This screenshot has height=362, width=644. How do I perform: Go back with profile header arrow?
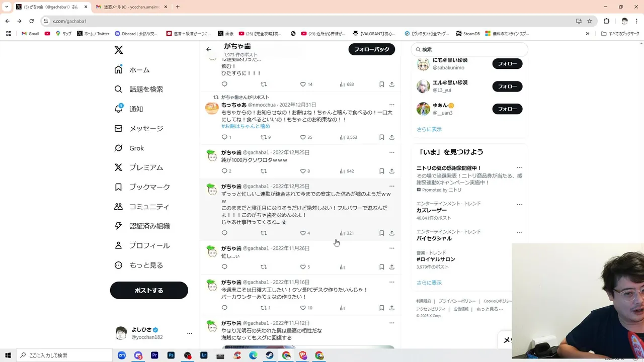(209, 49)
